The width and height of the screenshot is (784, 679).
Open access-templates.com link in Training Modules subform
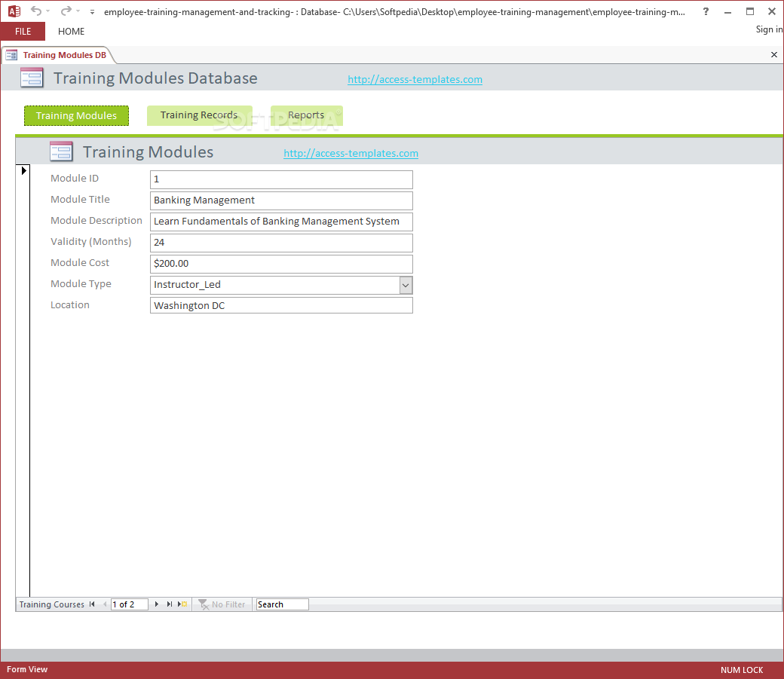(351, 154)
